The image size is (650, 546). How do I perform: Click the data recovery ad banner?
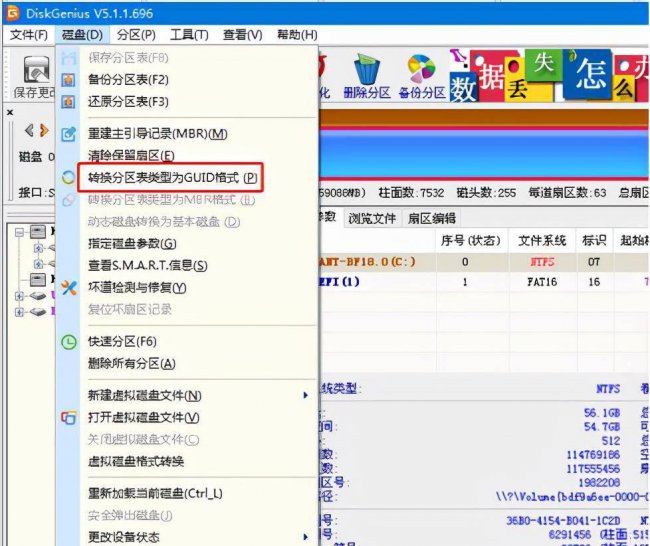(x=549, y=76)
